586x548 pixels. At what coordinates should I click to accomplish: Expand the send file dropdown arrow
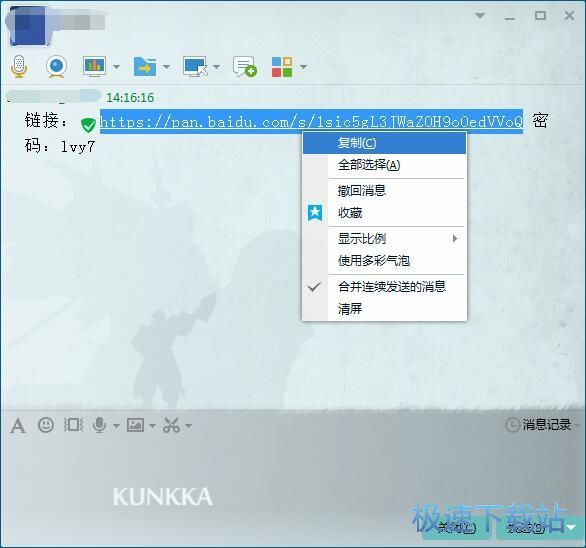click(x=166, y=67)
